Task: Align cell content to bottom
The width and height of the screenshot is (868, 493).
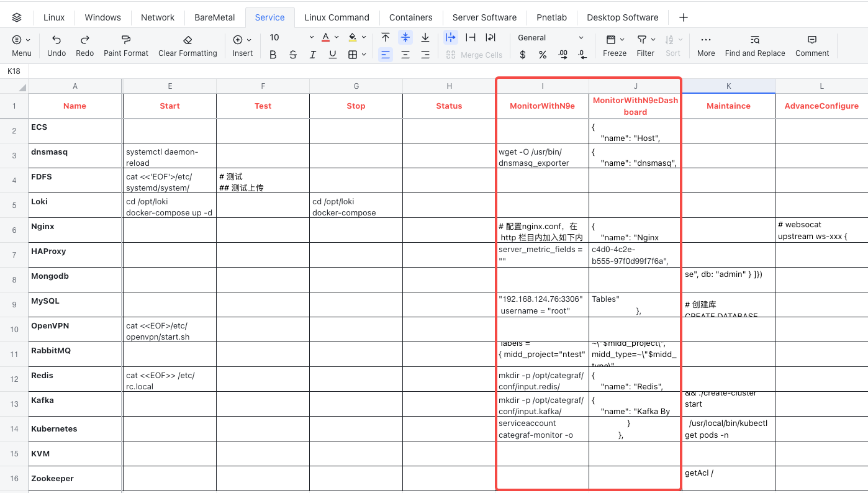Action: click(425, 38)
